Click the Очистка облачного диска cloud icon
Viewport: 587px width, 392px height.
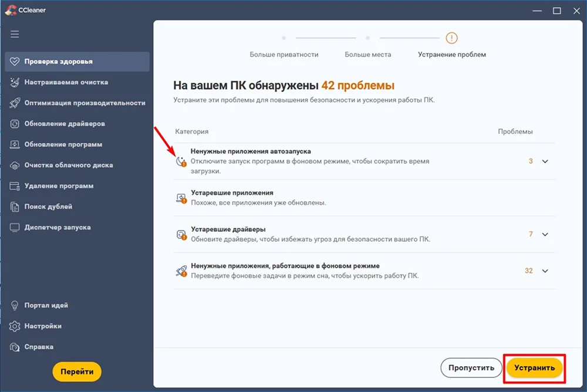pyautogui.click(x=15, y=165)
